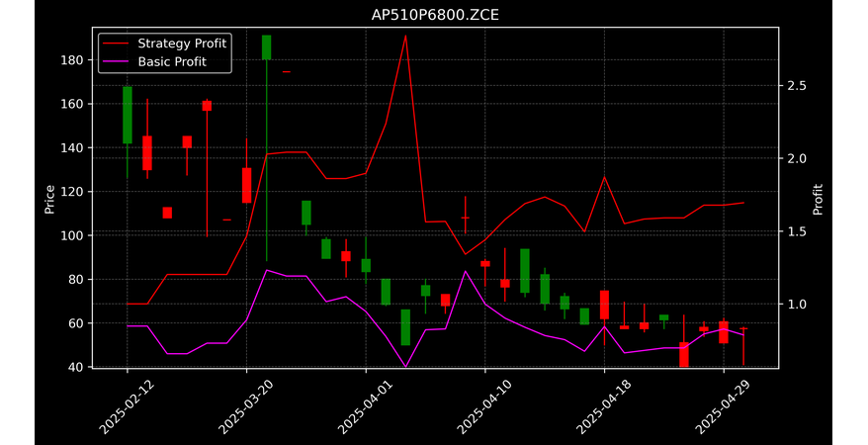The image size is (868, 445).
Task: Click the 120 price tick label
Action: (x=72, y=192)
